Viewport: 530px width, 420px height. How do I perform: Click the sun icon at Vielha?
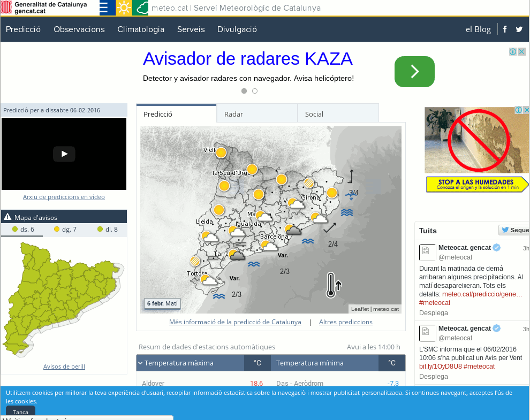(x=221, y=152)
